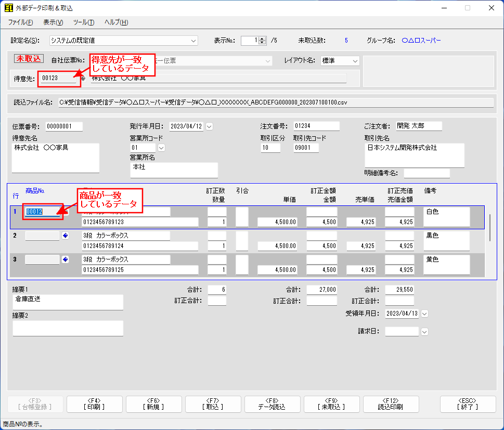The width and height of the screenshot is (504, 430).
Task: Open the ファイル menu
Action: [x=21, y=22]
